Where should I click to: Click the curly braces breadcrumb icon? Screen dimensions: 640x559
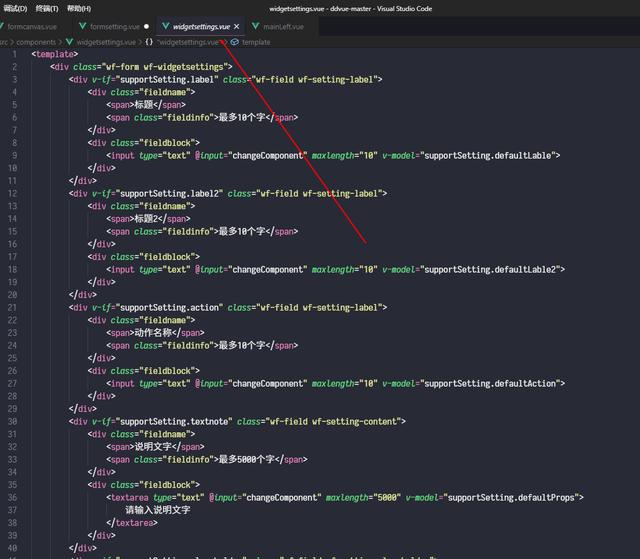[149, 42]
